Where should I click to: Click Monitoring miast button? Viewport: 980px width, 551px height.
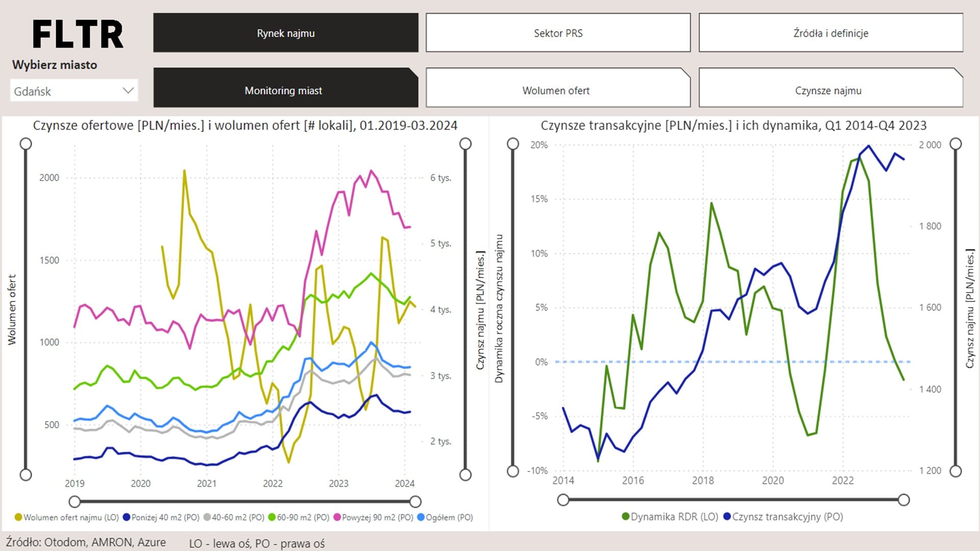(x=283, y=90)
